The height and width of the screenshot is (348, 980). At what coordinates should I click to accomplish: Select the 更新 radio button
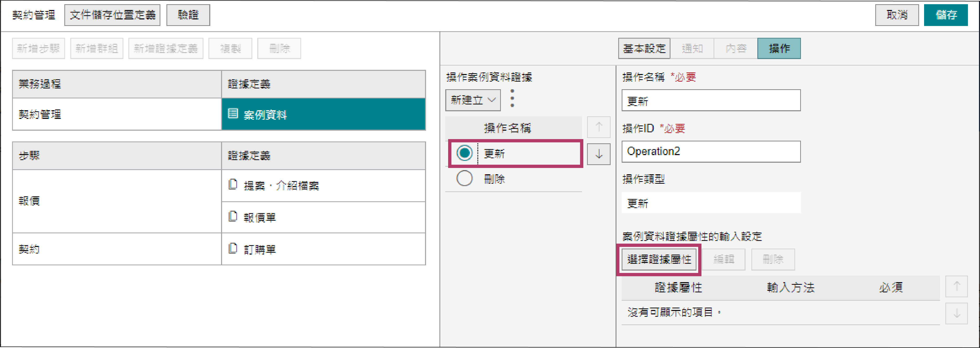pyautogui.click(x=464, y=153)
